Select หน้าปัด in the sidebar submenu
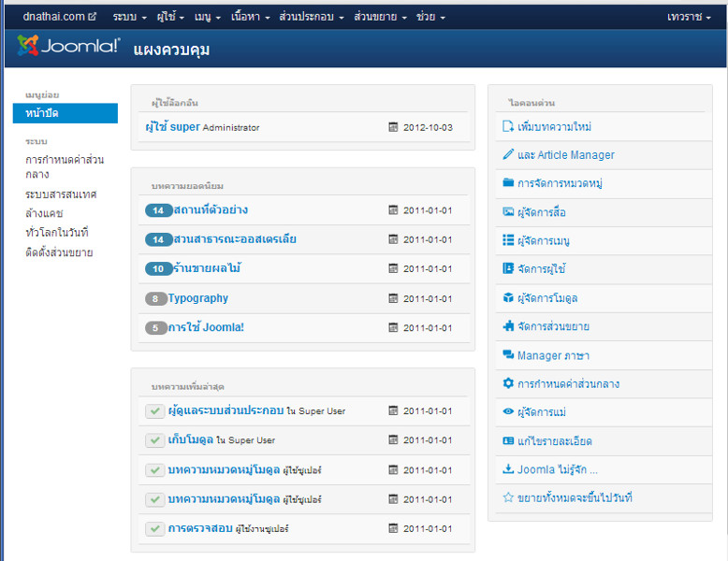 [65, 113]
